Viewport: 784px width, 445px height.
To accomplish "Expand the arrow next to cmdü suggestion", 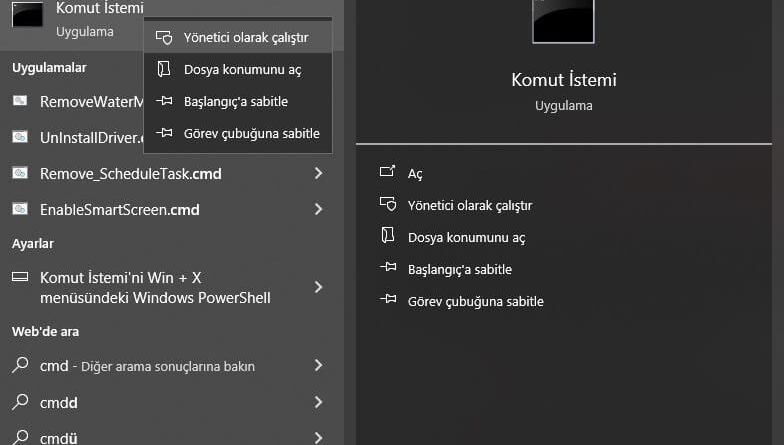I will click(x=318, y=437).
